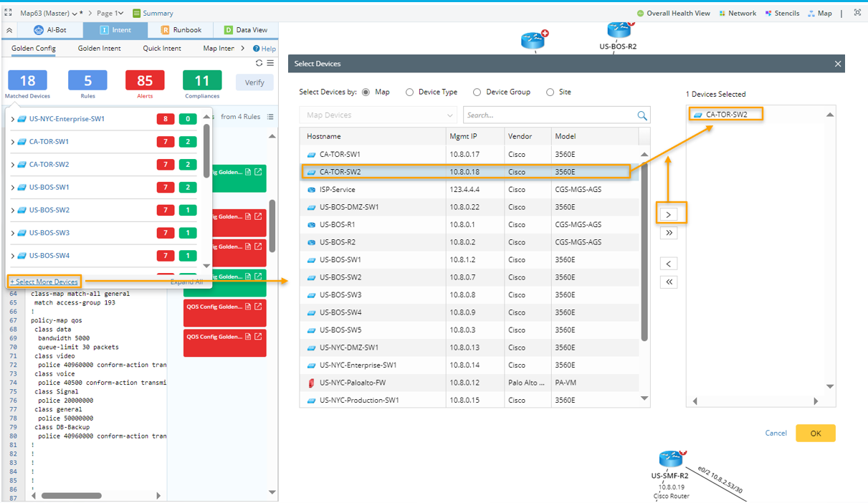Click the device search input field
This screenshot has width=868, height=503.
click(x=548, y=115)
